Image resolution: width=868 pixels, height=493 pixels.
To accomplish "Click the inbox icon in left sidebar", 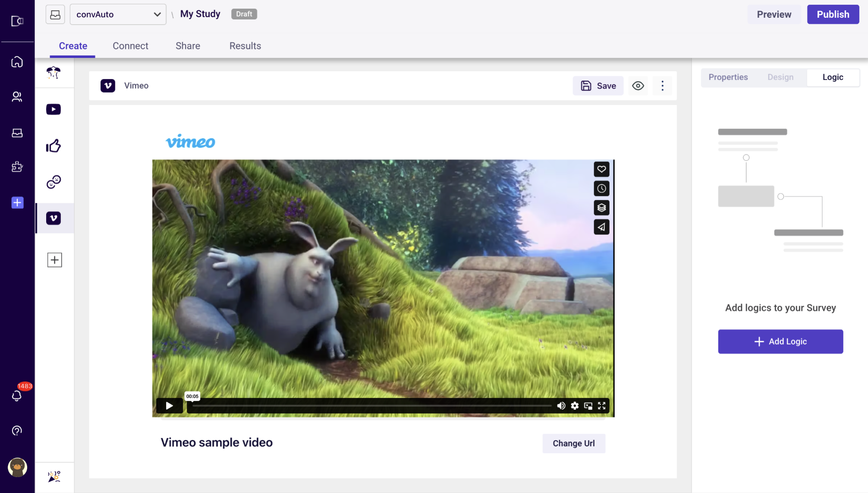I will tap(17, 133).
